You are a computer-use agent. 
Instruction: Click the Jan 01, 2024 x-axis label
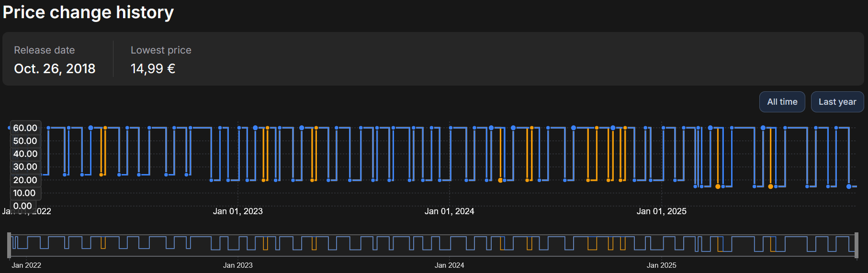point(449,211)
